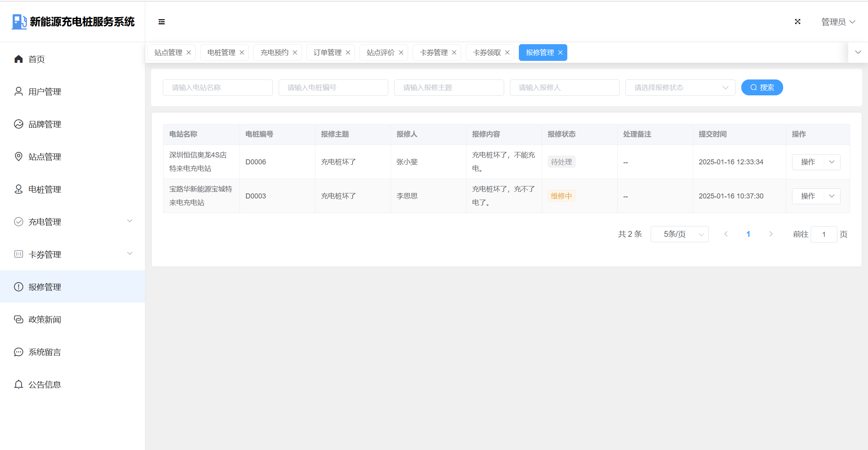This screenshot has width=868, height=450.
Task: Click the 公告信息 bell icon
Action: pos(19,384)
